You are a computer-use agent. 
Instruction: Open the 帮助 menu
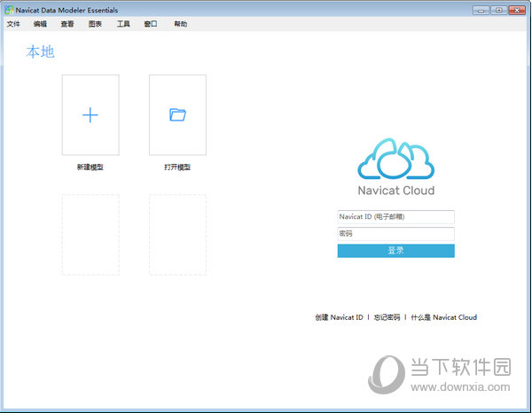tap(181, 24)
